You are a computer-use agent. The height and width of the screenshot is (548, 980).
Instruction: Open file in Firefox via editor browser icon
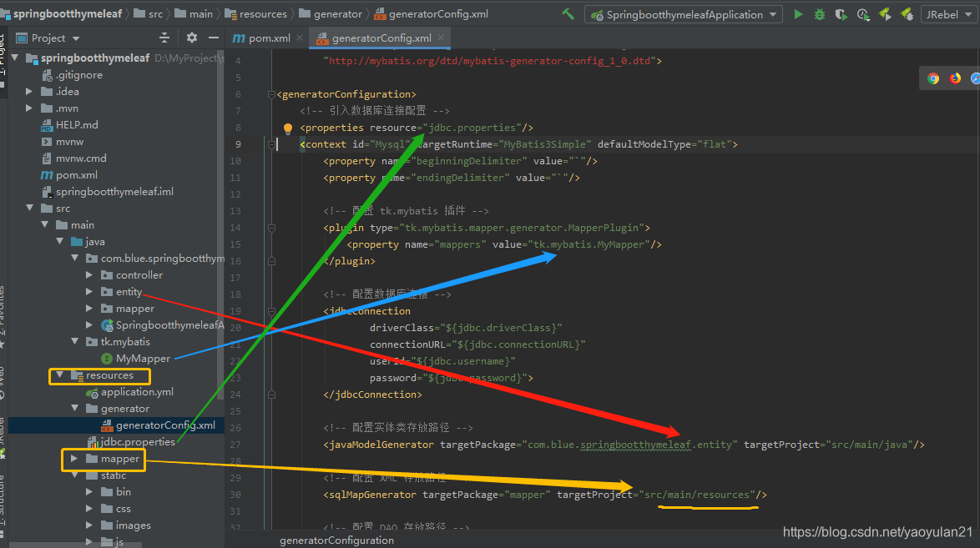click(955, 78)
